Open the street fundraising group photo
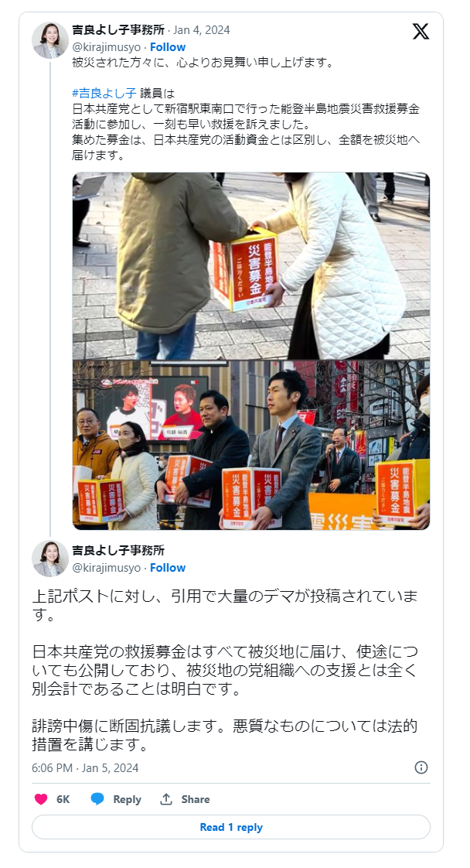470x868 pixels. [x=251, y=445]
